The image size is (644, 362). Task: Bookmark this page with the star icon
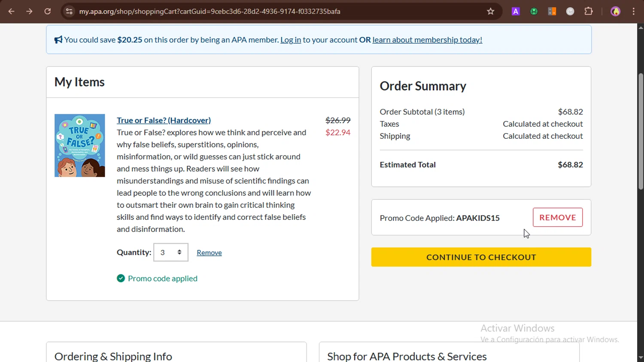pyautogui.click(x=491, y=12)
